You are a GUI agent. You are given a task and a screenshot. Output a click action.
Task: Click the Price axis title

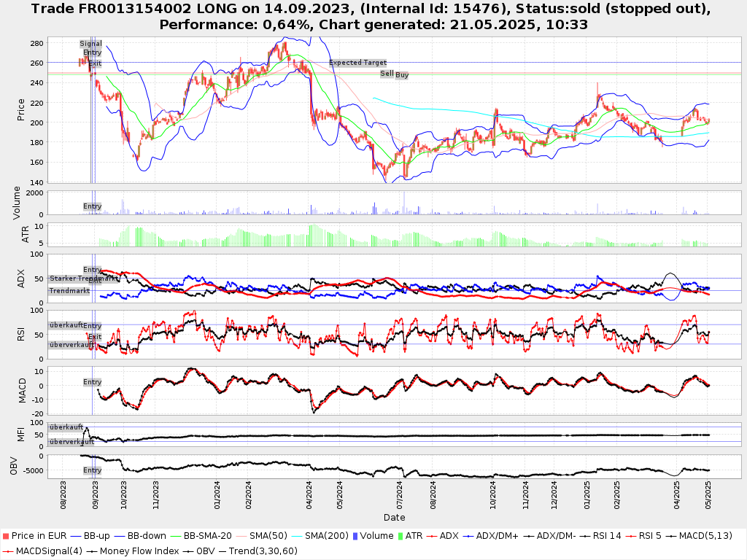(x=20, y=109)
